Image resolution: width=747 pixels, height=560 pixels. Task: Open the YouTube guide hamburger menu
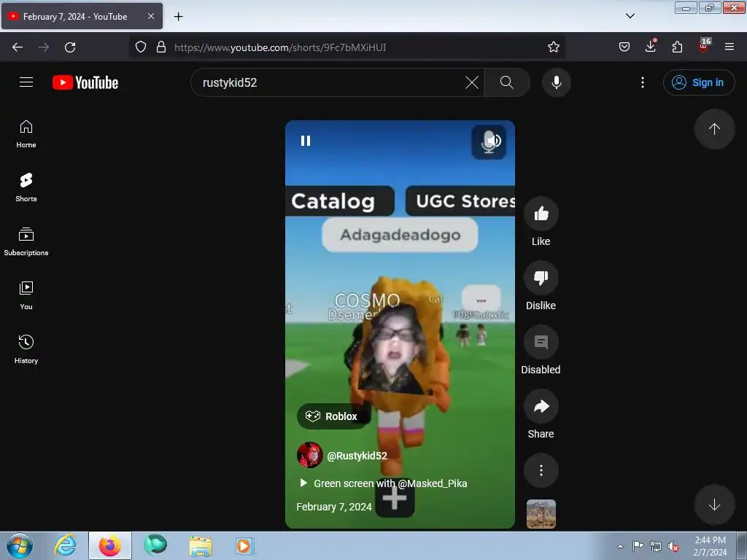pos(26,82)
